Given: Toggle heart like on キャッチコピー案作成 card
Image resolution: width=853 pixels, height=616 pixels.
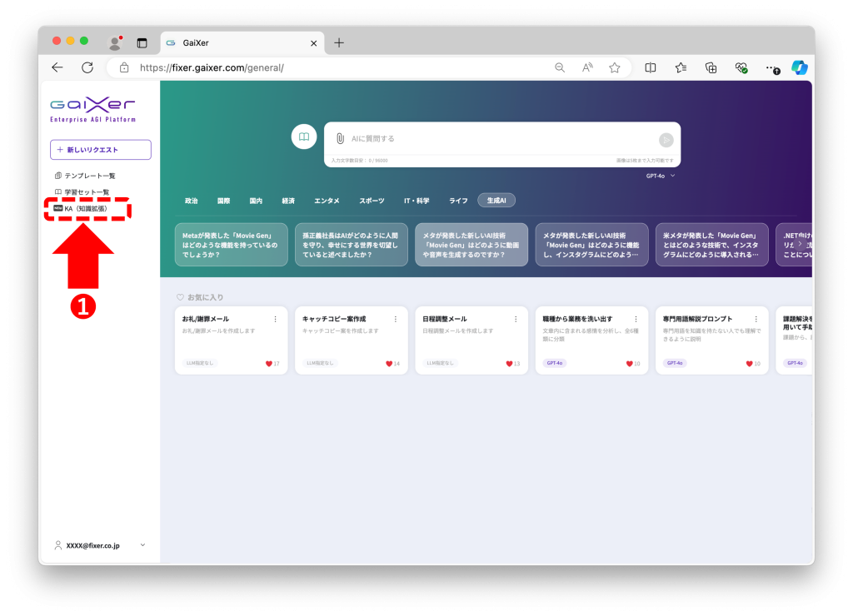Looking at the screenshot, I should pyautogui.click(x=386, y=364).
